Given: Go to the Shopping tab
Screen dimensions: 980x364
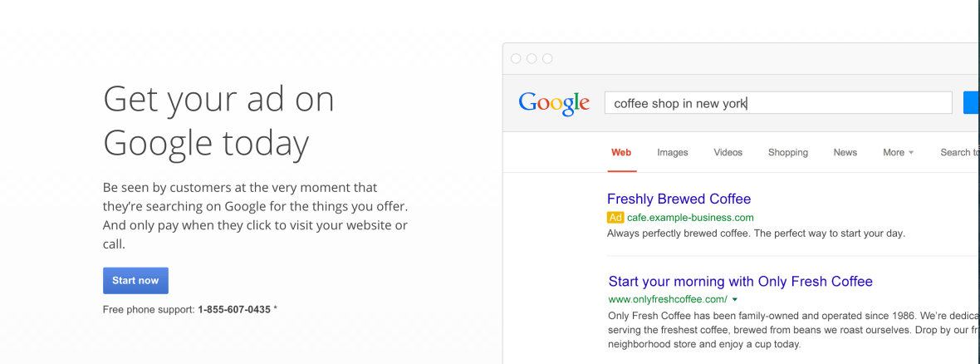Looking at the screenshot, I should 788,153.
